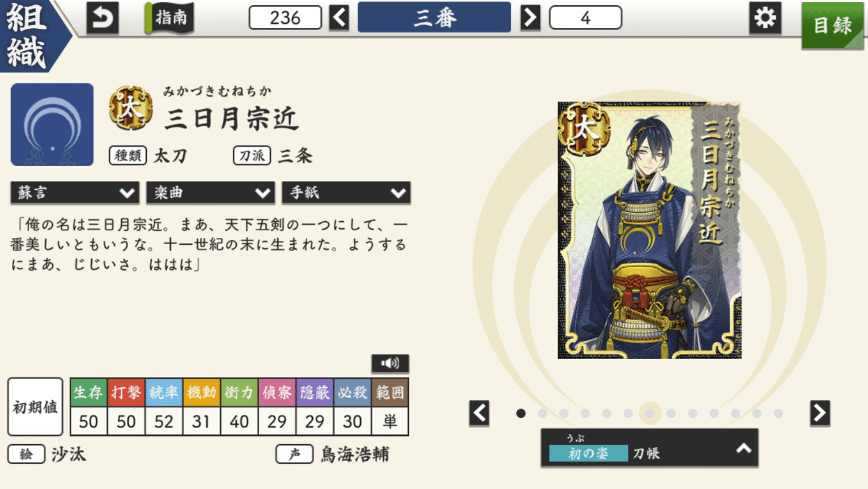Show previous card illustration arrow

pyautogui.click(x=479, y=413)
